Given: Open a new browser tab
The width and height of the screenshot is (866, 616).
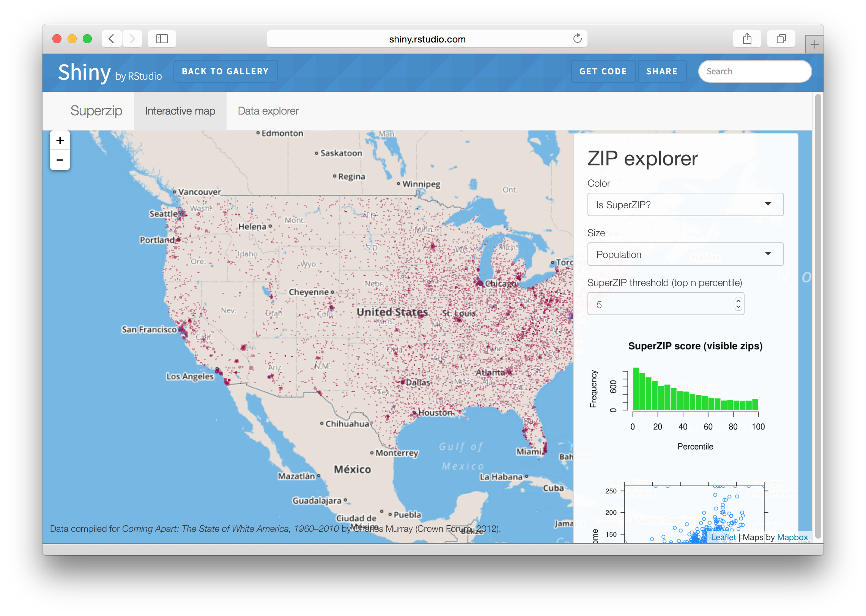Looking at the screenshot, I should coord(814,44).
